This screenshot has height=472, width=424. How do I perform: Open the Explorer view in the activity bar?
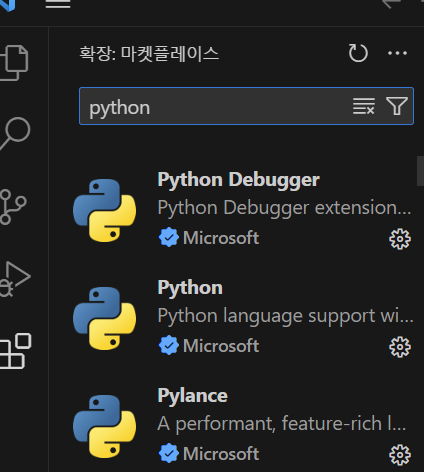coord(13,62)
